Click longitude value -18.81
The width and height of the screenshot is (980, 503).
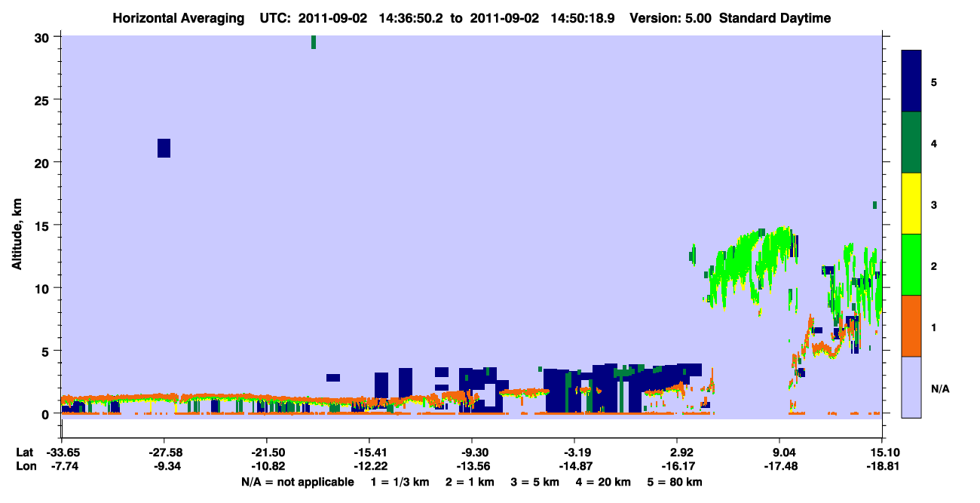[882, 466]
